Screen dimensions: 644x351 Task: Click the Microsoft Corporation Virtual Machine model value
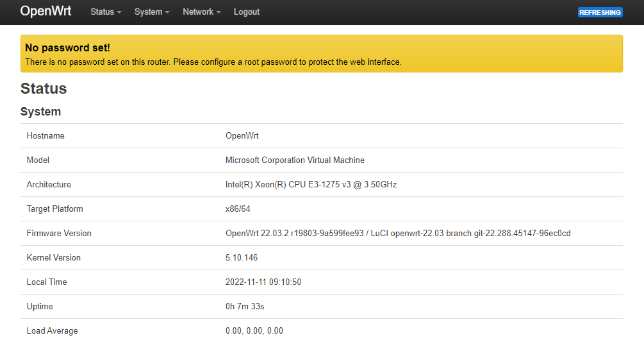click(295, 160)
